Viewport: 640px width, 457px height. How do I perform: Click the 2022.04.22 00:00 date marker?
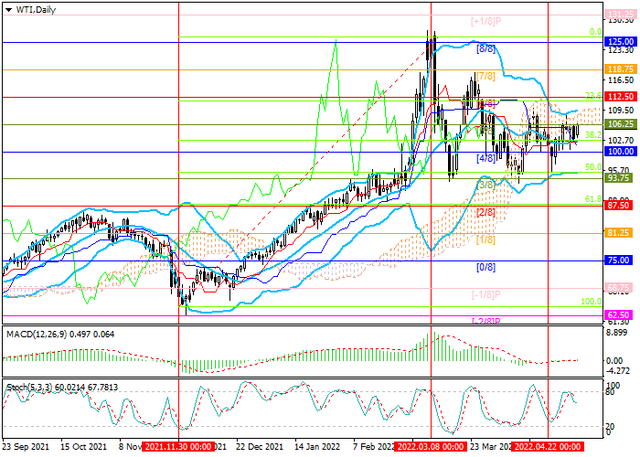pos(549,449)
